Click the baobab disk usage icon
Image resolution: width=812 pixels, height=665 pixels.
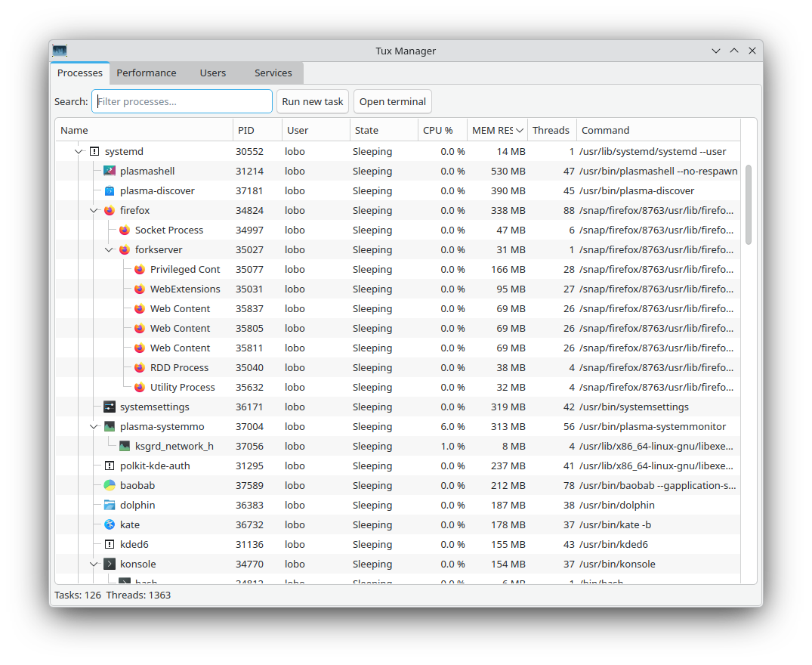click(110, 485)
